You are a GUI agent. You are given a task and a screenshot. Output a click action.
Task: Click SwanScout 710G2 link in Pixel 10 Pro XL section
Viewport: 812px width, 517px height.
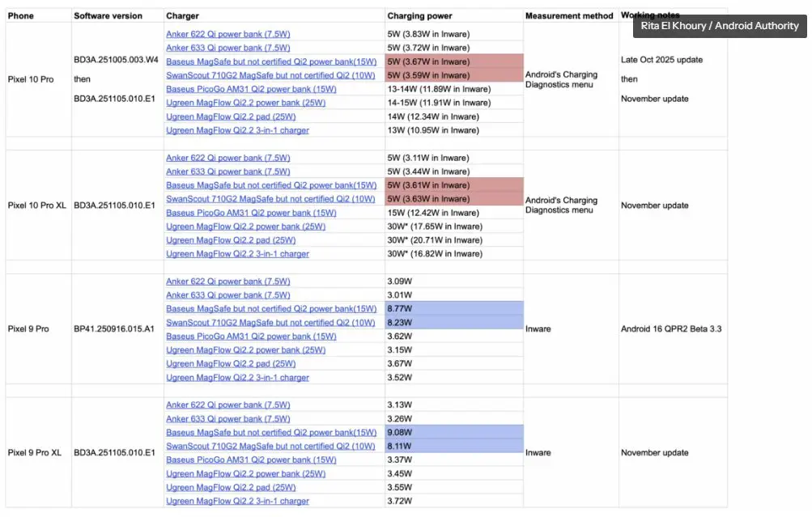tap(270, 199)
